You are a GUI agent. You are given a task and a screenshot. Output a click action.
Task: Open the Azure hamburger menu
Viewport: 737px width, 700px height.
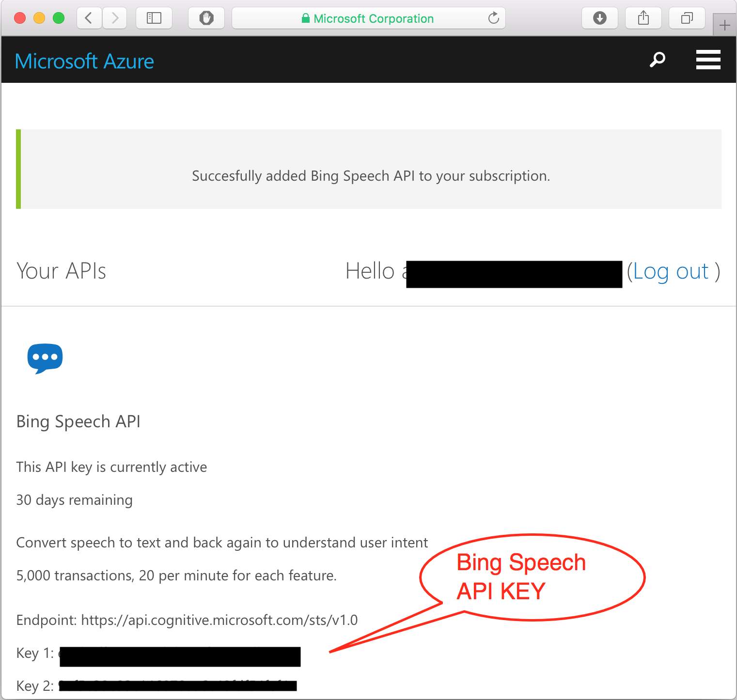pos(708,60)
